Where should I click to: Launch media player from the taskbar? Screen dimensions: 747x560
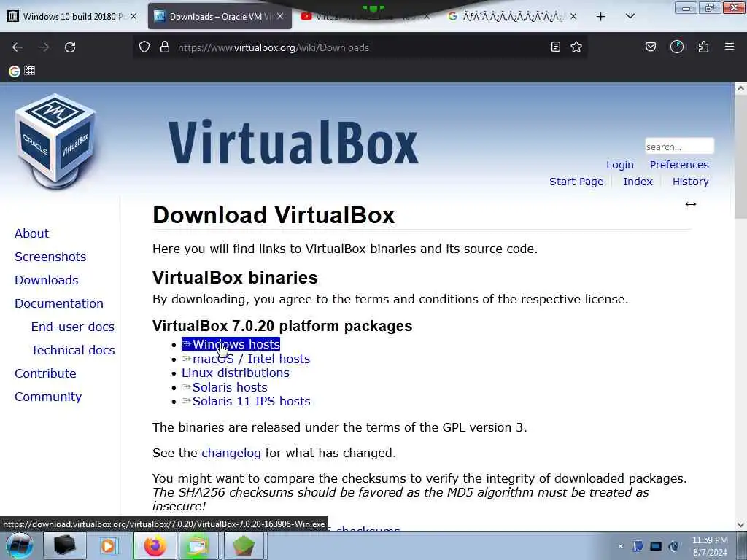(108, 545)
